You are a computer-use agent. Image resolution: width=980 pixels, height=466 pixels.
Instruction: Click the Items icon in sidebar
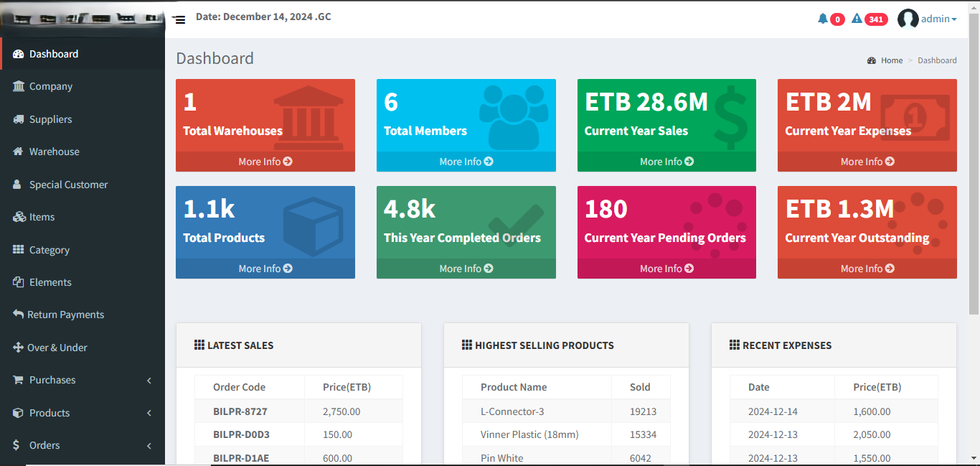click(x=19, y=217)
